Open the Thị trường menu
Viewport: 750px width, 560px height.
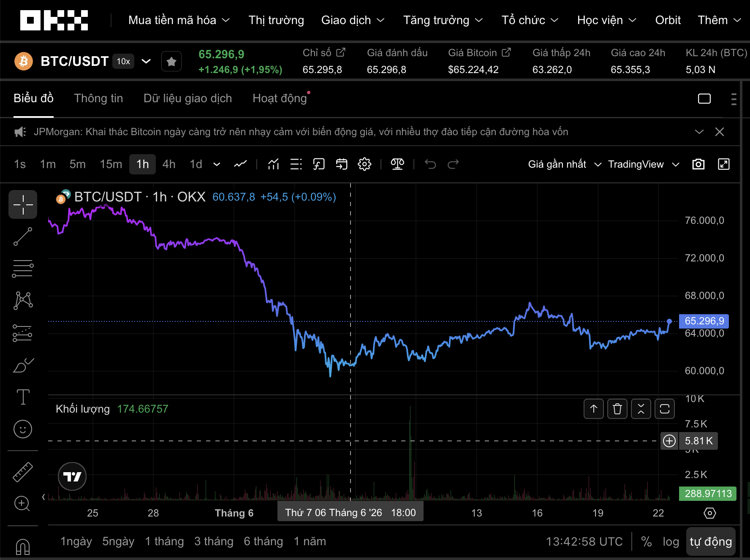tap(276, 20)
